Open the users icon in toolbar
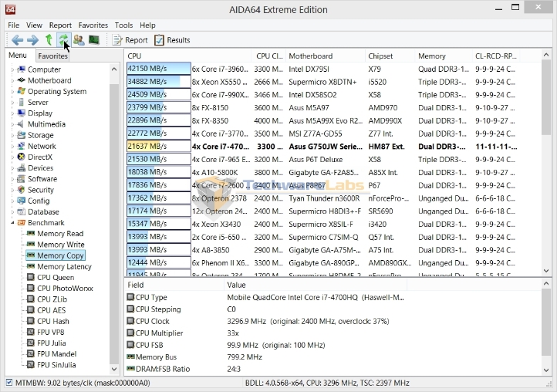Viewport: 557px width, 392px height. (x=79, y=40)
